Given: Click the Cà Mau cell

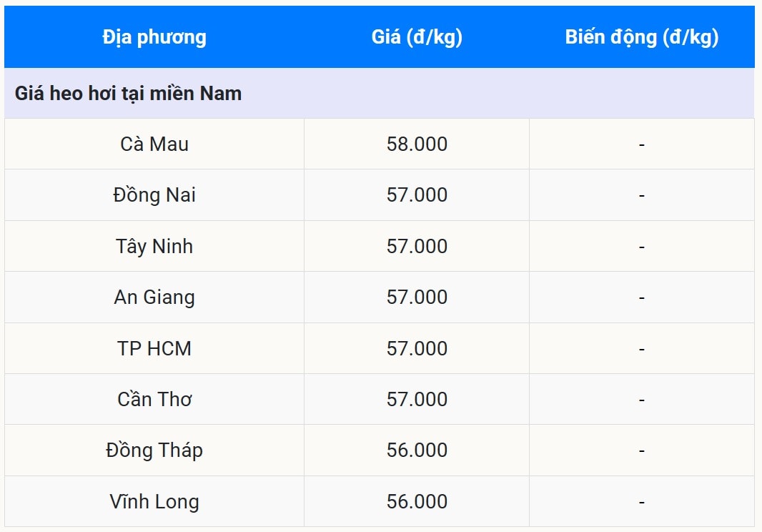Looking at the screenshot, I should click(x=154, y=144).
